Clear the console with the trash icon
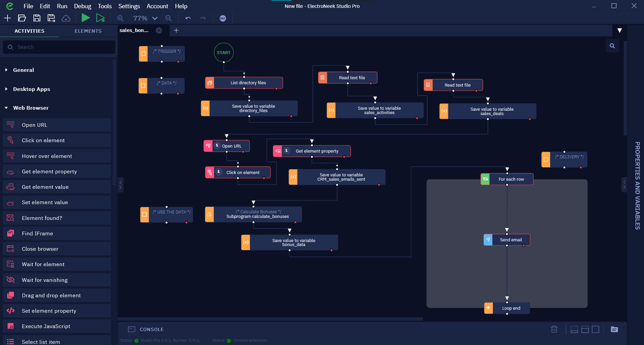This screenshot has height=345, width=644. click(554, 329)
